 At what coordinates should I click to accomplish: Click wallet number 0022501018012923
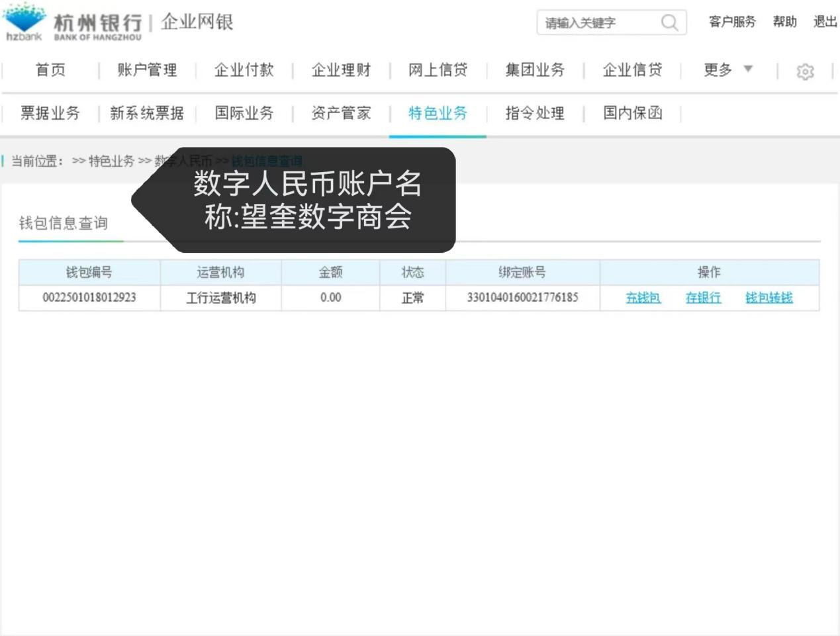(89, 298)
